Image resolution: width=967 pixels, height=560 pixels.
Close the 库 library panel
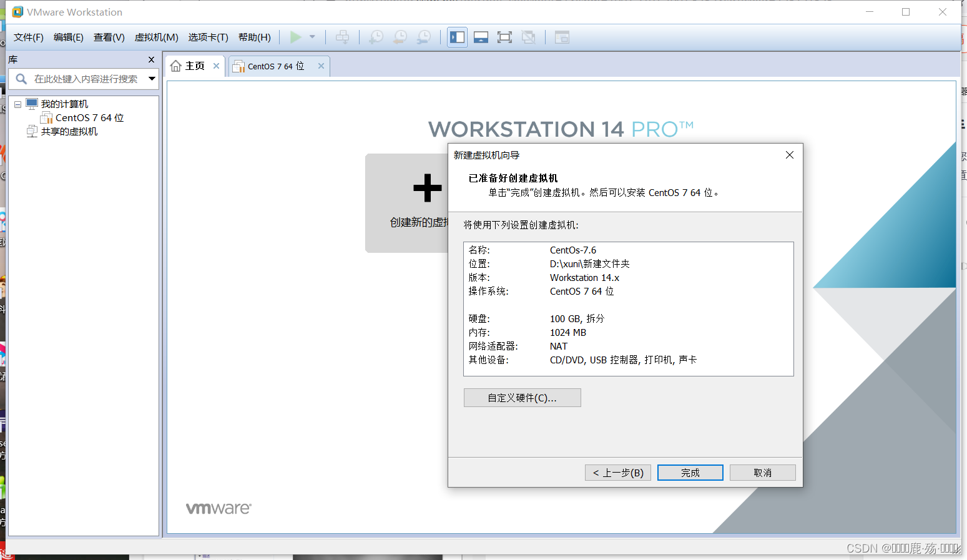tap(151, 59)
